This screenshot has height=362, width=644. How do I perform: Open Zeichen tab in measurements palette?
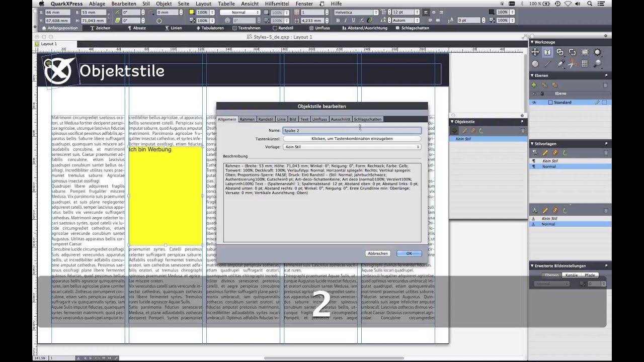(x=100, y=28)
